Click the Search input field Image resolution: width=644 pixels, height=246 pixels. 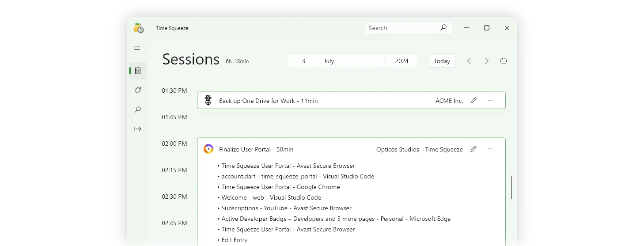click(x=402, y=28)
